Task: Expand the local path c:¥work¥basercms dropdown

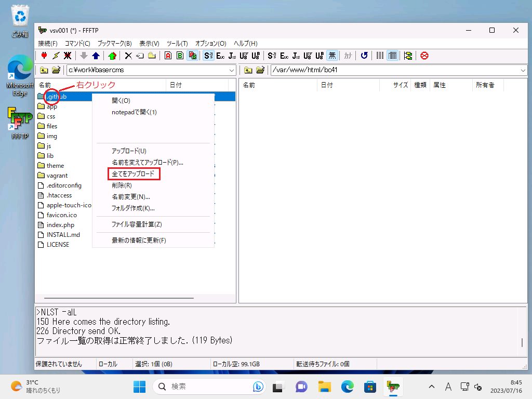Action: click(x=232, y=70)
